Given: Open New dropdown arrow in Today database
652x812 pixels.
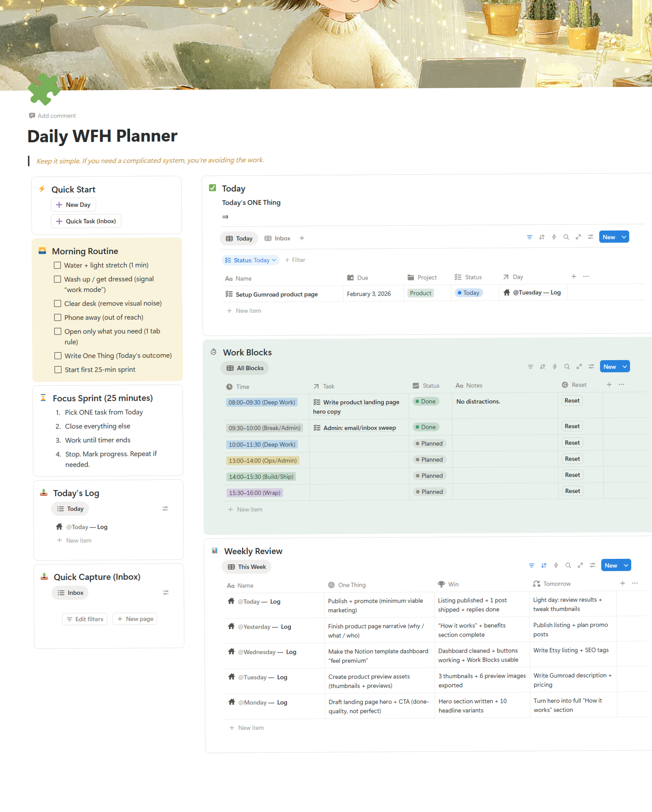Looking at the screenshot, I should (x=624, y=237).
